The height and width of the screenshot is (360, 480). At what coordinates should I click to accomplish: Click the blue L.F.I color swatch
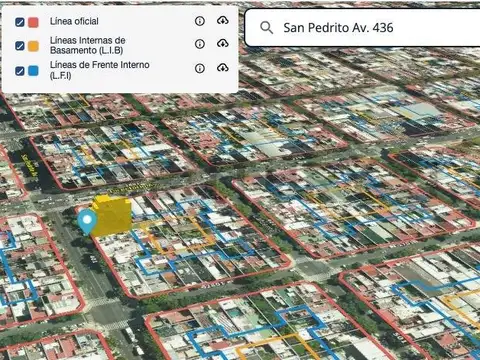tap(33, 71)
